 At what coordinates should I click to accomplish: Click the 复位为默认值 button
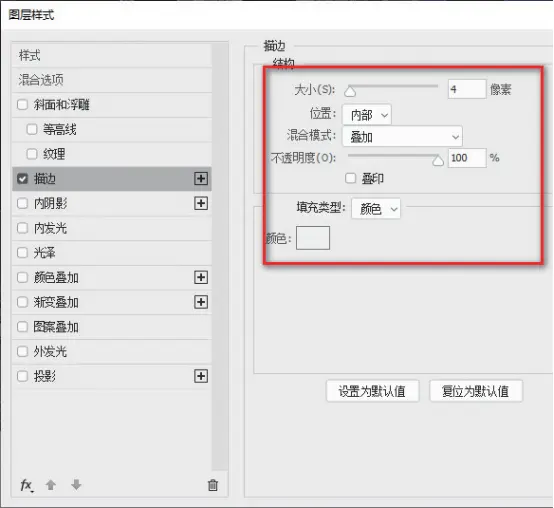(x=476, y=391)
